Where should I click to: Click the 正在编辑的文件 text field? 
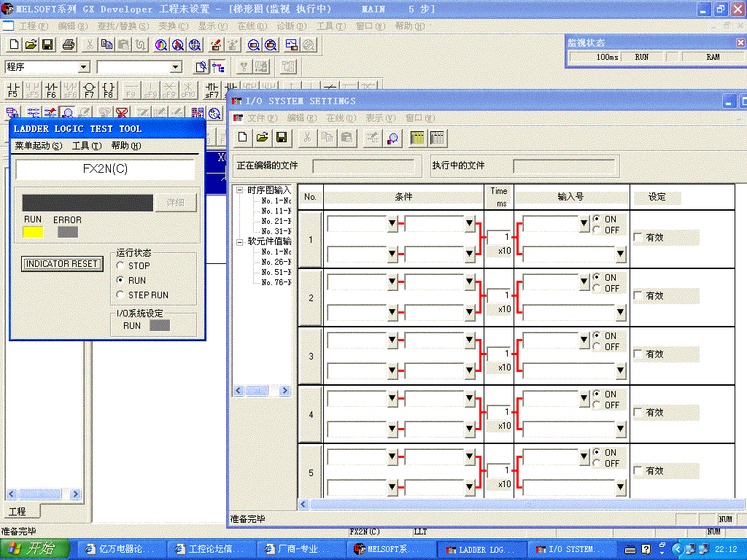click(363, 166)
